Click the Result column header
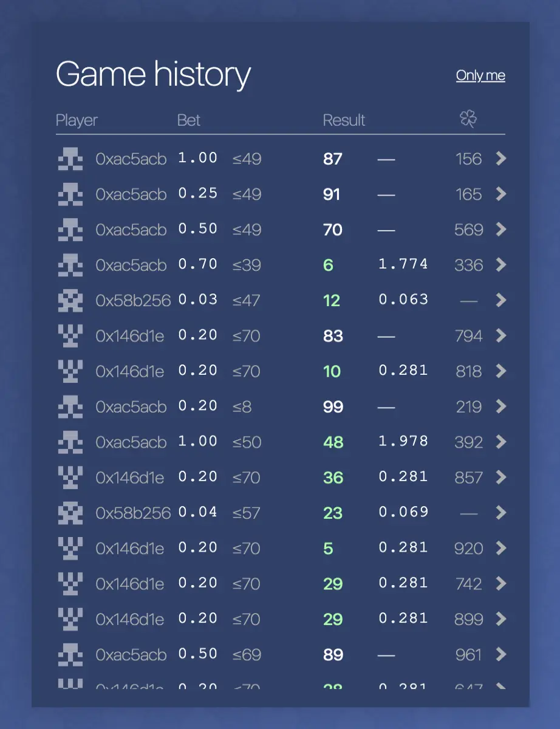Viewport: 560px width, 729px height. click(344, 120)
